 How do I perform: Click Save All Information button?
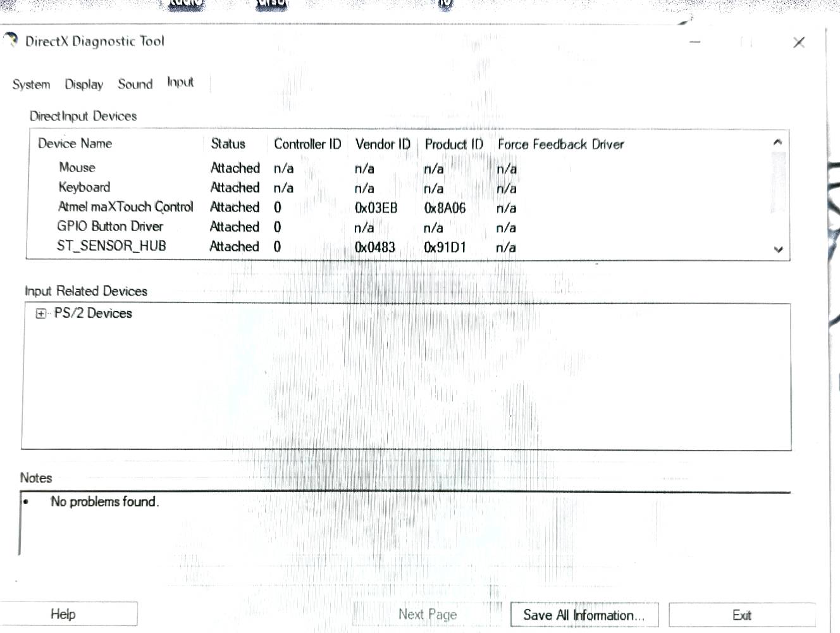point(584,615)
